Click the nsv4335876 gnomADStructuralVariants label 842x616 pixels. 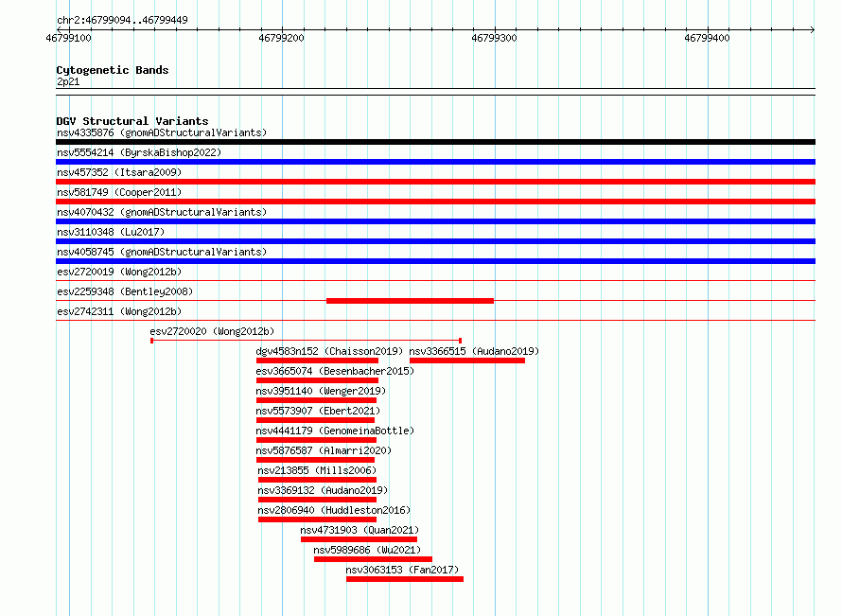coord(162,132)
